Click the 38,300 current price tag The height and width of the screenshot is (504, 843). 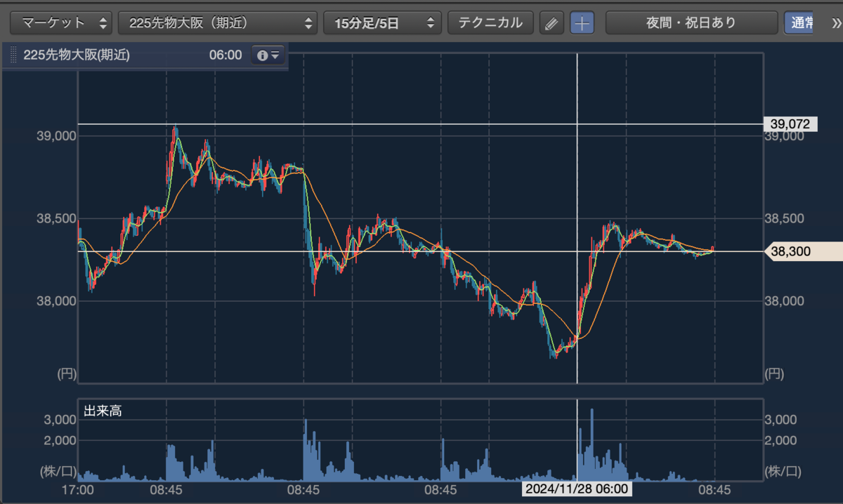click(x=803, y=251)
